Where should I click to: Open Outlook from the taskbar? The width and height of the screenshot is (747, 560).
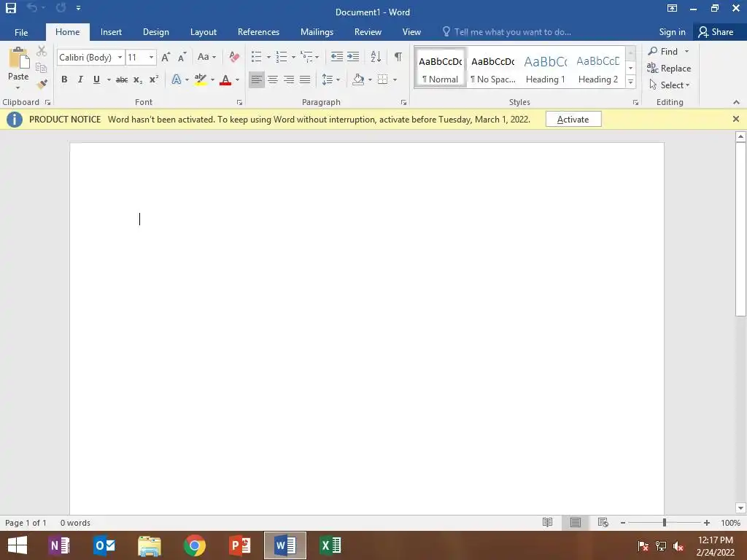click(104, 545)
